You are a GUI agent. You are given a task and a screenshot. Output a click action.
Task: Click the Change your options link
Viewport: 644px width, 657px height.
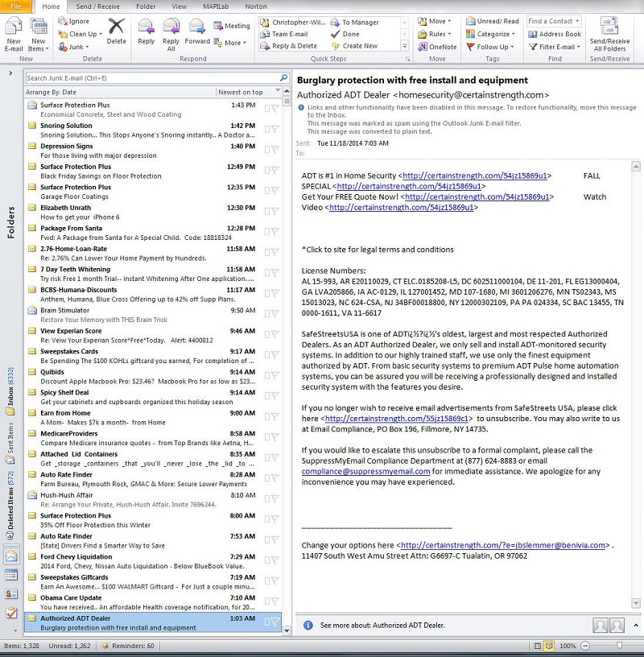point(503,546)
